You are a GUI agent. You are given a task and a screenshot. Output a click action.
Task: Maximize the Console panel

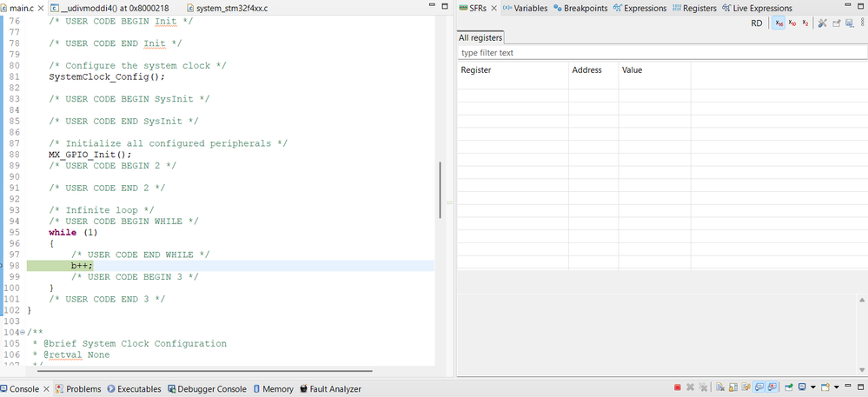(861, 387)
